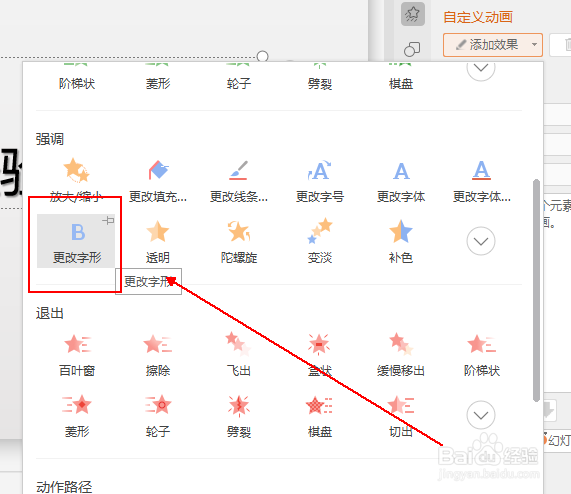Screen dimensions: 571x494
Task: Click the 自定义动画 panel title
Action: tap(478, 17)
